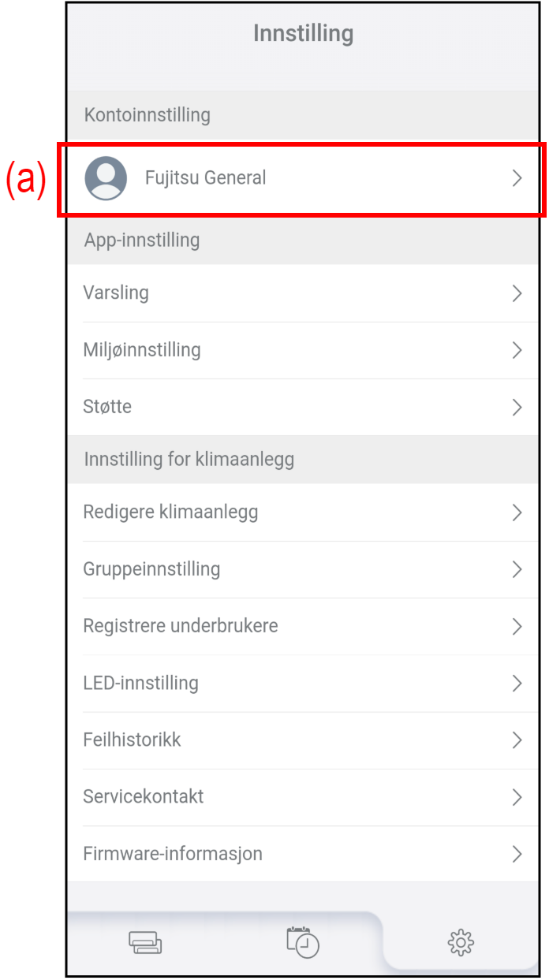The height and width of the screenshot is (980, 549).
Task: Open the schedule timer tab icon
Action: [x=303, y=942]
